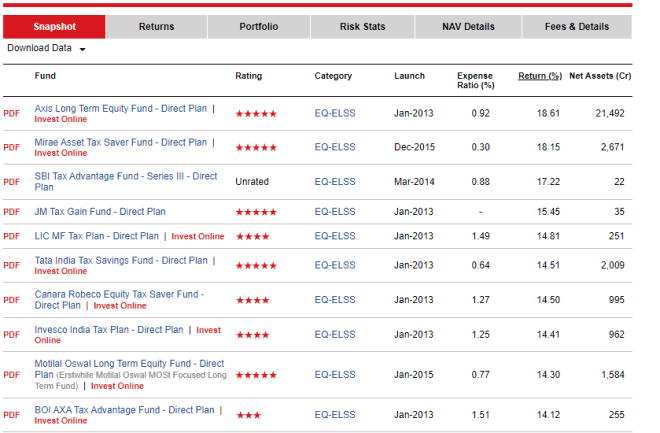This screenshot has height=433, width=660.
Task: Click EQ-ELSS category for JM Tax Gain Fund
Action: point(334,212)
